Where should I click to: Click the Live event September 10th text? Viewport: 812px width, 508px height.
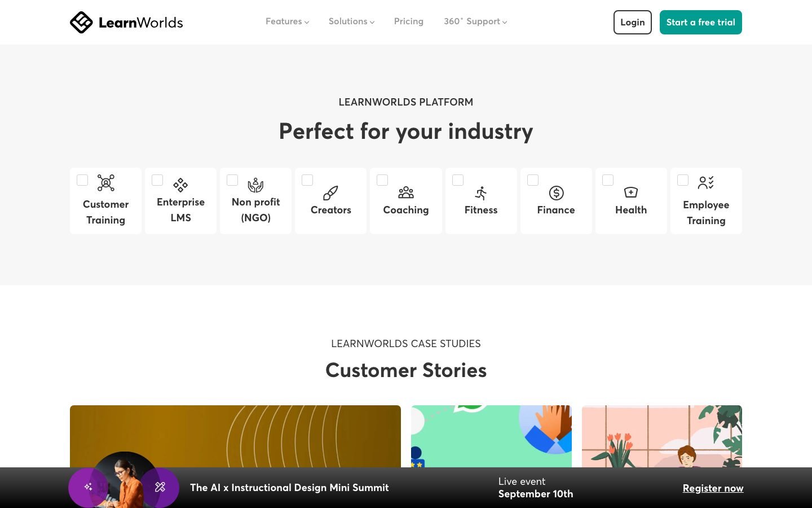point(536,488)
